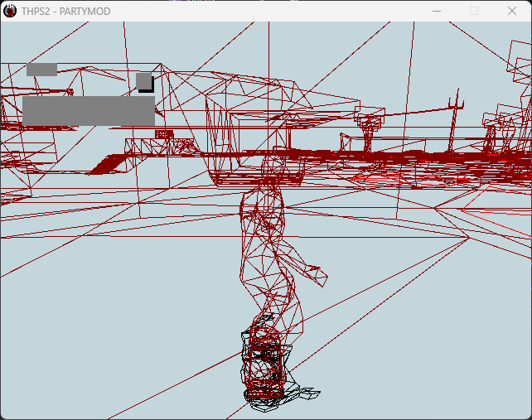Minimize the THPS2 - PARTYMOD window
The width and height of the screenshot is (532, 420).
click(437, 12)
